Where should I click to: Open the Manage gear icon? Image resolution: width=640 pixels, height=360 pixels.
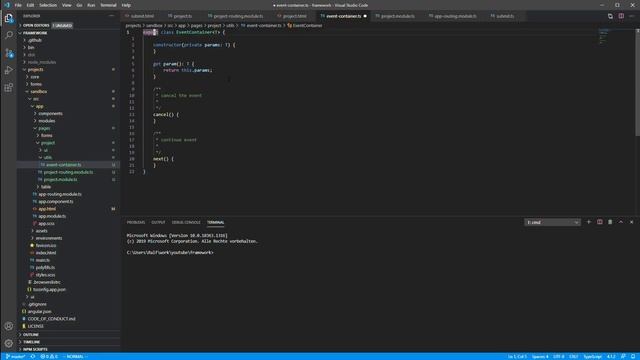pyautogui.click(x=9, y=343)
